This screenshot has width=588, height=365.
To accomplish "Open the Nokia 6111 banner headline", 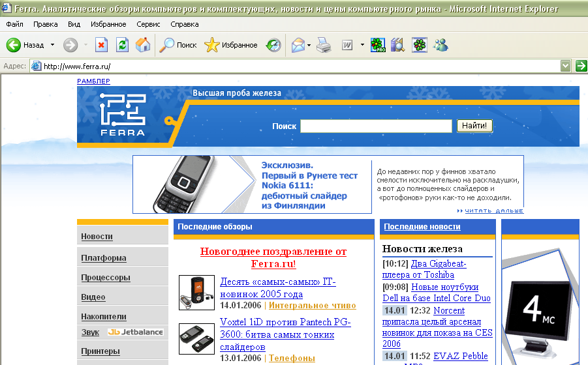I will 309,185.
